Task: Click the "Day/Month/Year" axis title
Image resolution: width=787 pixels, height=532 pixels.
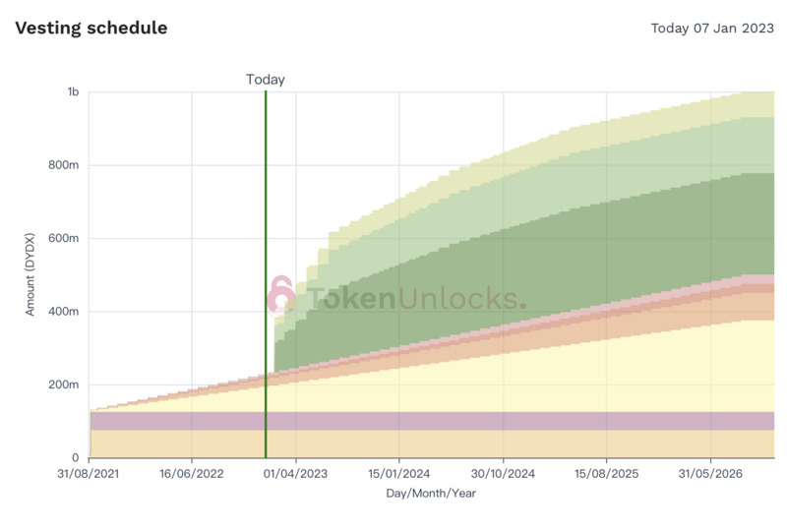Action: click(431, 493)
